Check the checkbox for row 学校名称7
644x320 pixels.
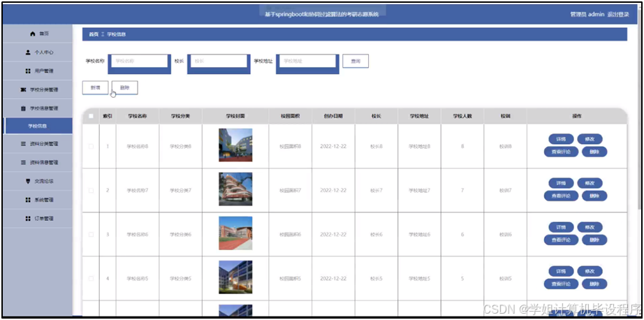click(x=91, y=191)
